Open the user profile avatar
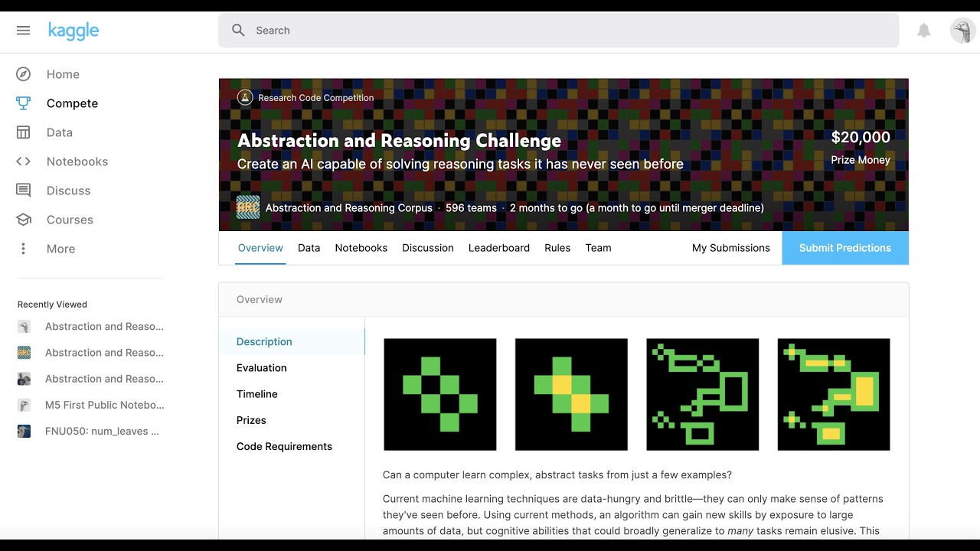This screenshot has width=980, height=551. (962, 31)
